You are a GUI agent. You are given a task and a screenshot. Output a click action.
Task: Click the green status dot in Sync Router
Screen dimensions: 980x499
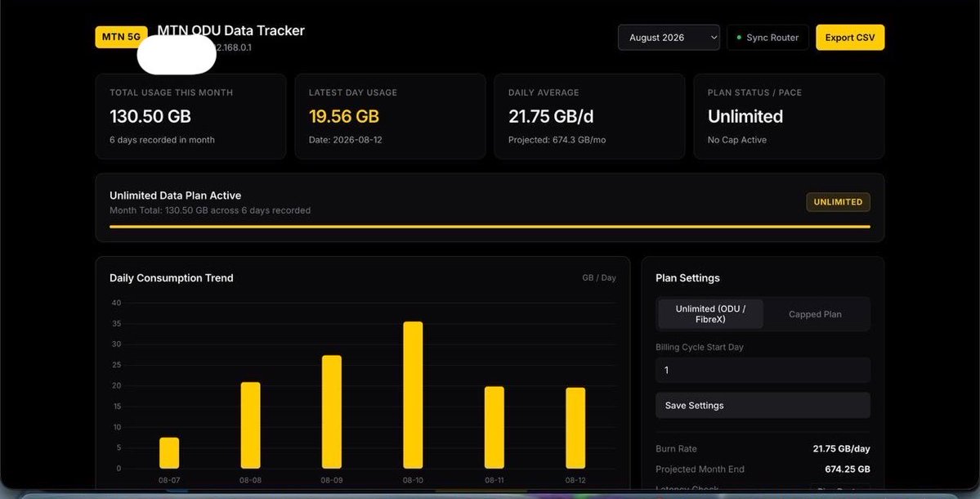[x=739, y=38]
